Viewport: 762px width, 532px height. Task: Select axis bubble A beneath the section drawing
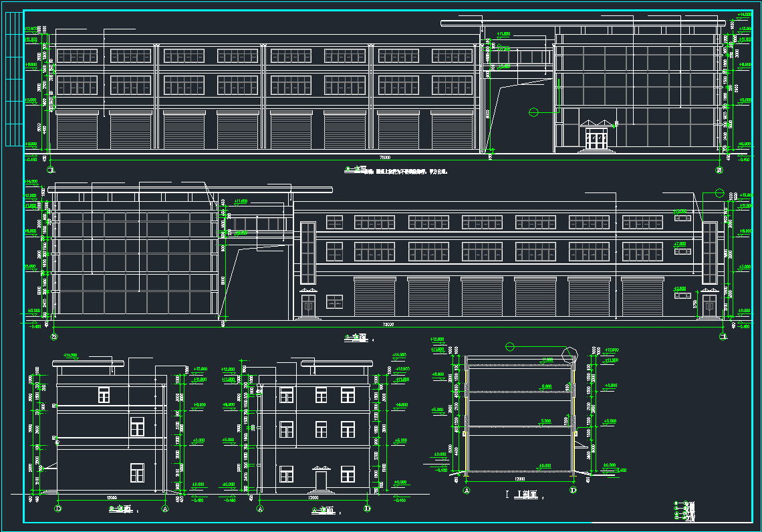click(x=466, y=490)
